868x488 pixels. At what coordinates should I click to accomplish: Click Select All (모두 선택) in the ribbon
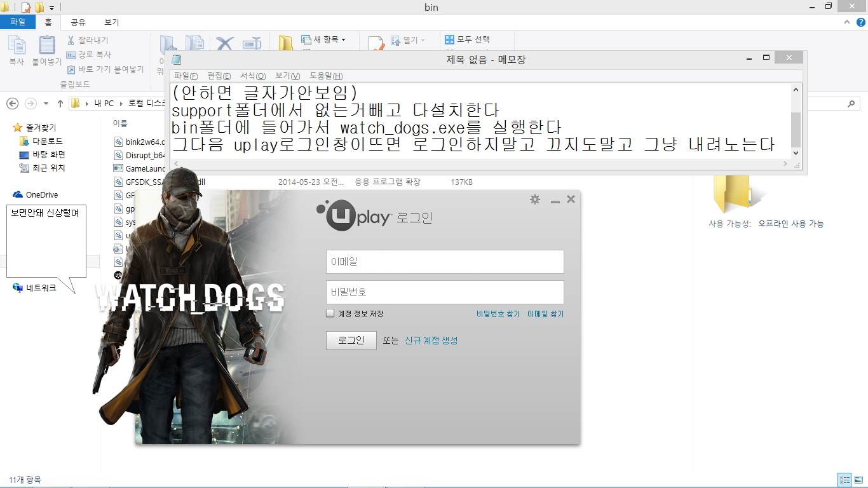coord(468,39)
